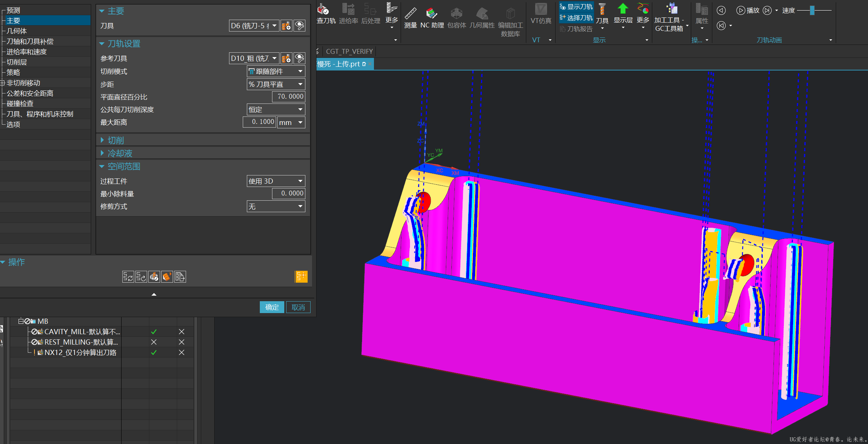
Task: Click the 编辑加工数据库 icon
Action: [510, 22]
